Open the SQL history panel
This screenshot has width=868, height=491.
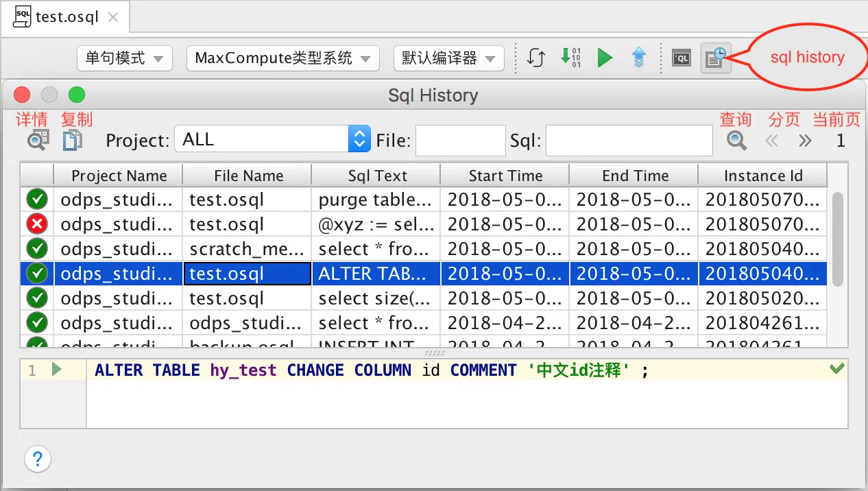[x=715, y=58]
